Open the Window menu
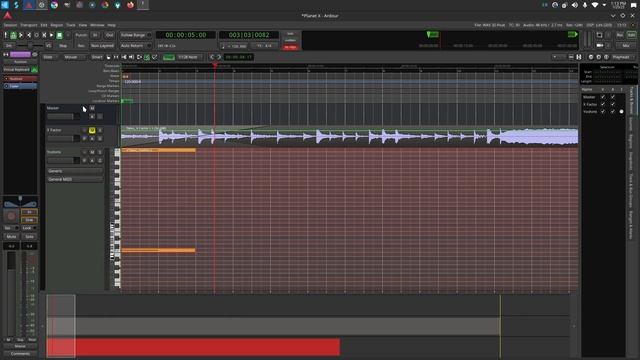The width and height of the screenshot is (640, 360). (97, 25)
